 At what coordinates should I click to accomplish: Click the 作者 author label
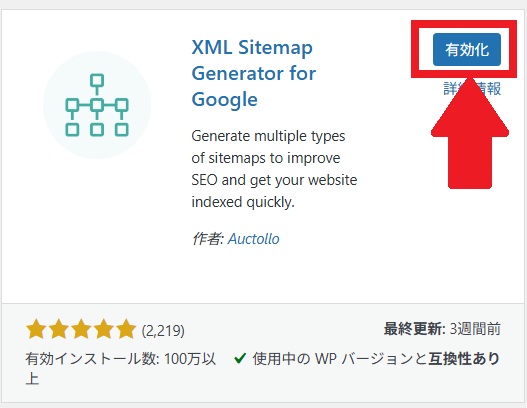point(208,239)
